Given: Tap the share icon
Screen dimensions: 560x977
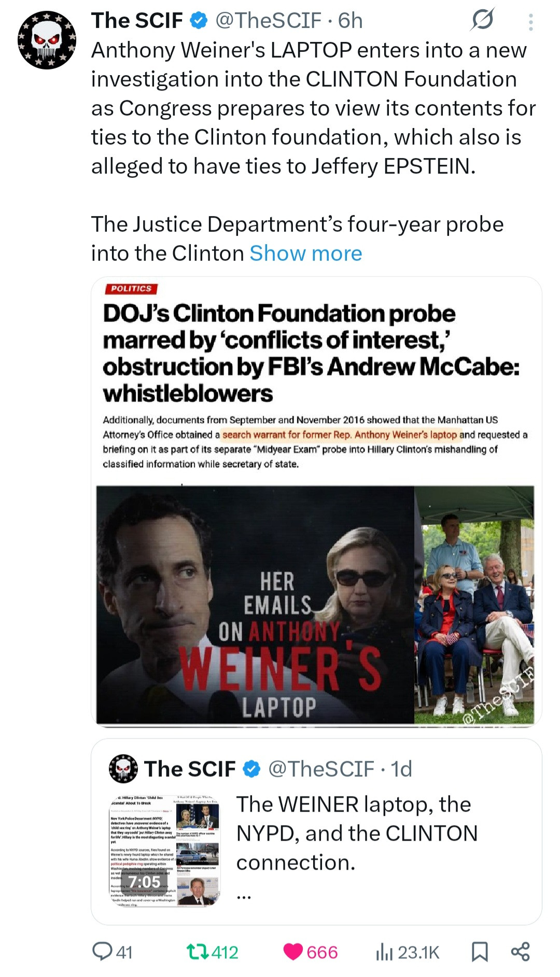Looking at the screenshot, I should pos(520,951).
